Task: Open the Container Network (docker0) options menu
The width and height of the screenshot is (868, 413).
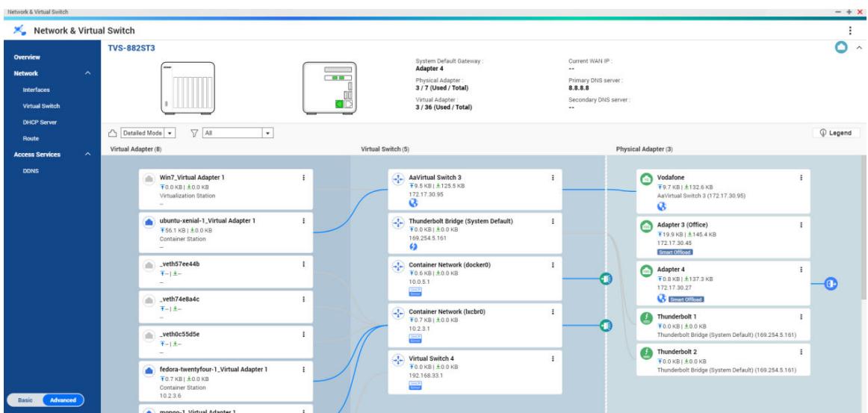Action: [553, 264]
